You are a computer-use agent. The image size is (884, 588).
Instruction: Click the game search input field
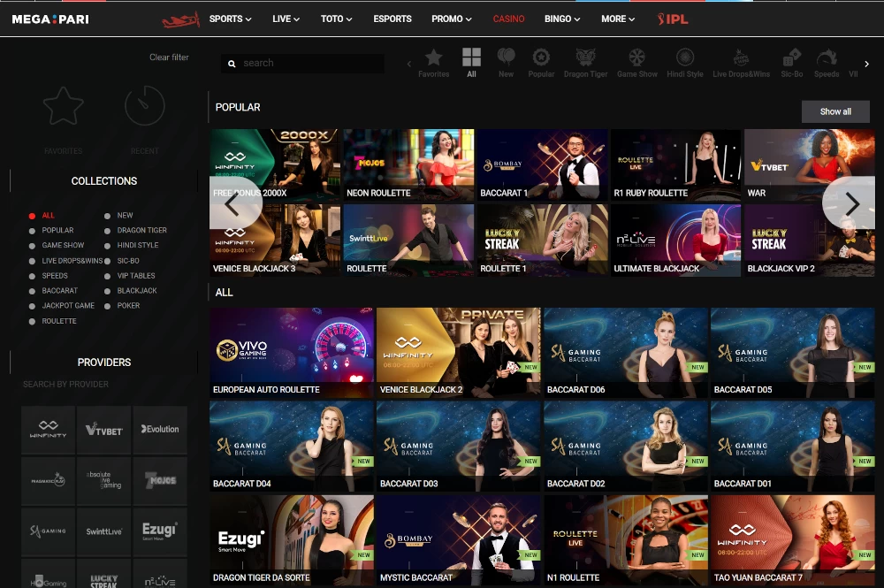pos(302,64)
